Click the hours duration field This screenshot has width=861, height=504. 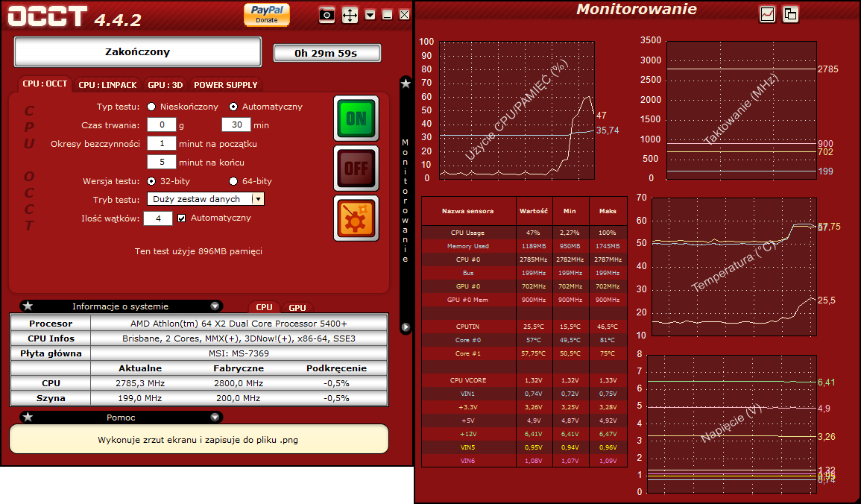click(x=162, y=125)
